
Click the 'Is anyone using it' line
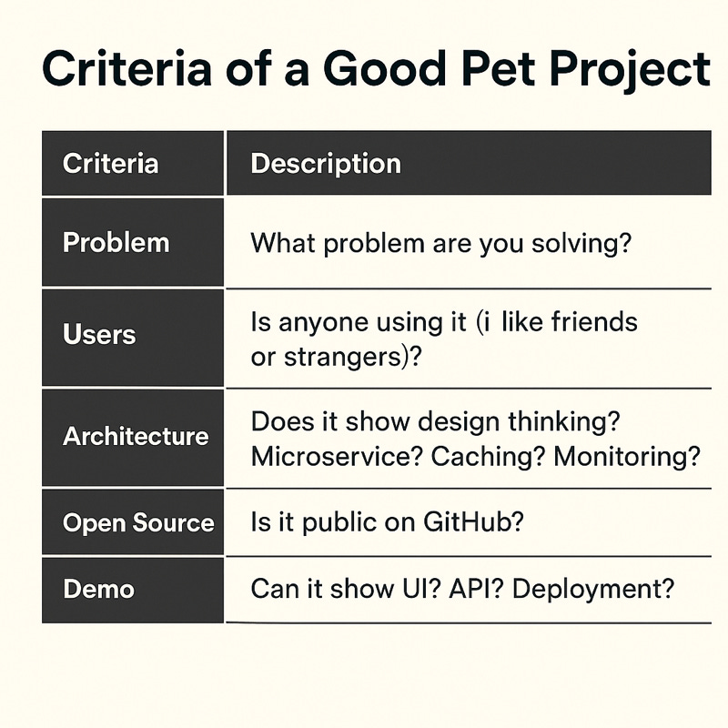click(444, 322)
